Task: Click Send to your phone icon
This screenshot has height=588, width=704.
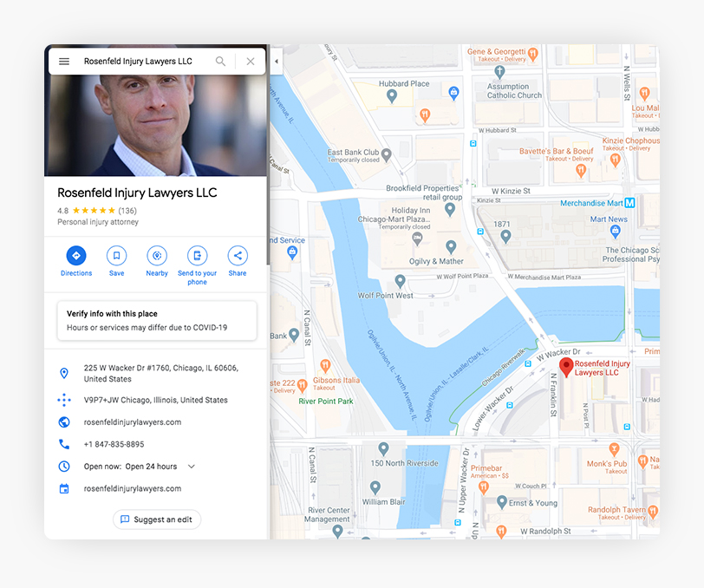Action: click(198, 256)
